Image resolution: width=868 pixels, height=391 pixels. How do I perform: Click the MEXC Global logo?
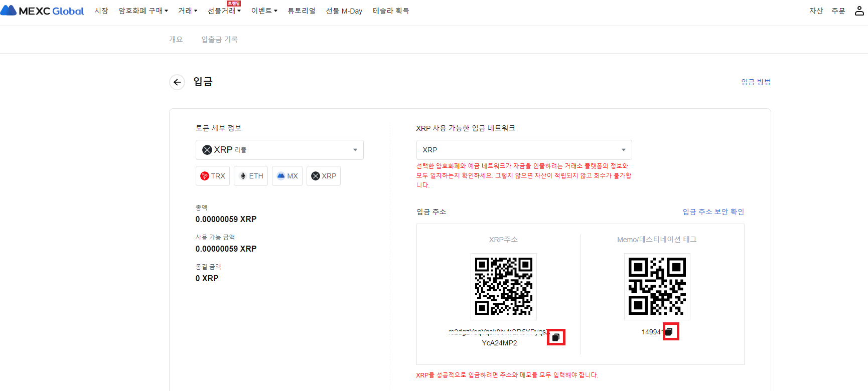[42, 11]
